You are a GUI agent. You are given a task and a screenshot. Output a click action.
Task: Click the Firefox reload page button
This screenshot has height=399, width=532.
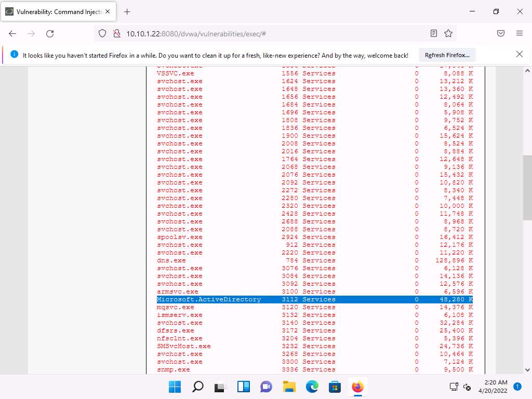tap(50, 34)
